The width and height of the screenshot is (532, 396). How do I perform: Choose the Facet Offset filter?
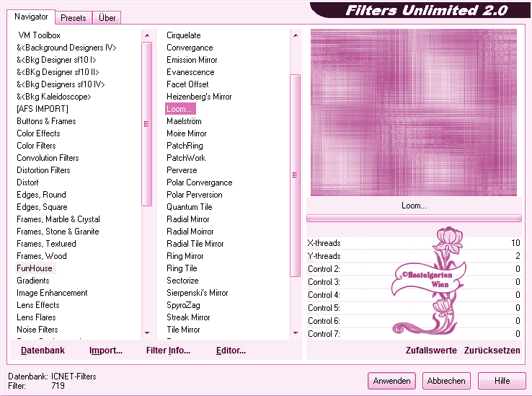click(x=187, y=84)
